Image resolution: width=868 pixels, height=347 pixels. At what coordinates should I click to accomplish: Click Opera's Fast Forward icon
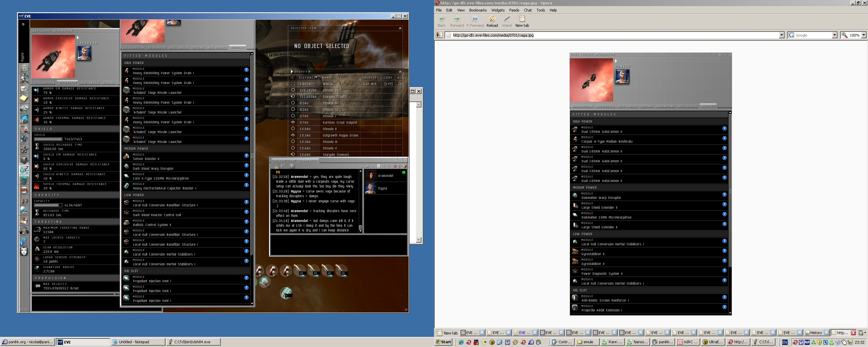point(475,21)
